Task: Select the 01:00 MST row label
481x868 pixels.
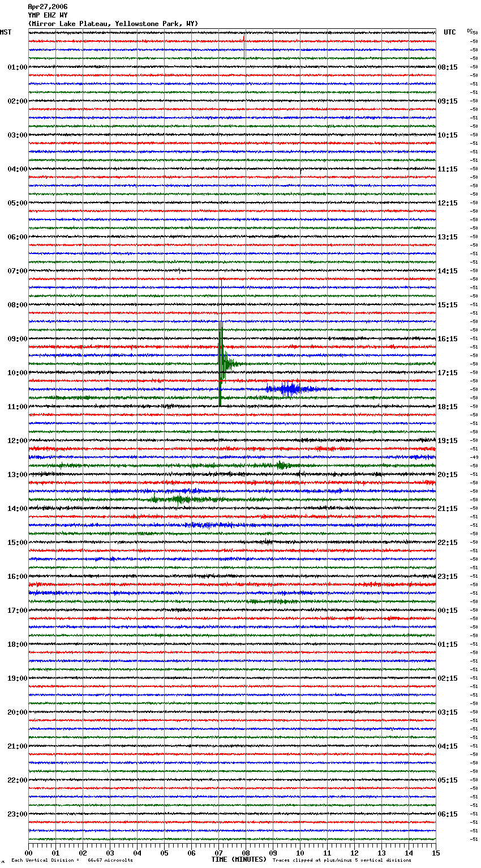Action: [x=18, y=67]
